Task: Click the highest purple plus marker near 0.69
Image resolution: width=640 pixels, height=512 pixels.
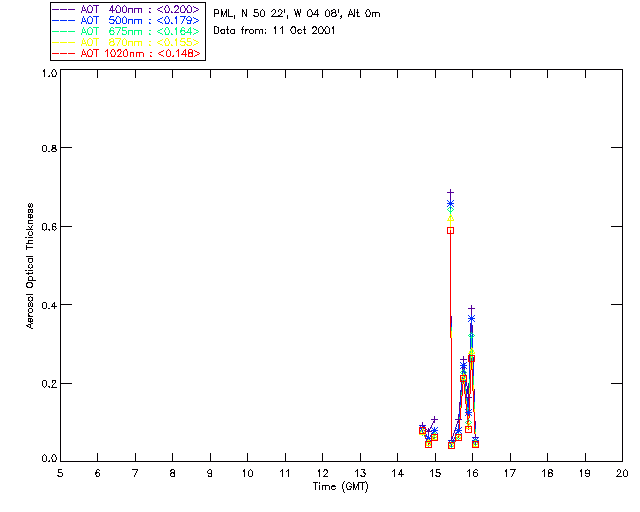Action: pyautogui.click(x=451, y=192)
